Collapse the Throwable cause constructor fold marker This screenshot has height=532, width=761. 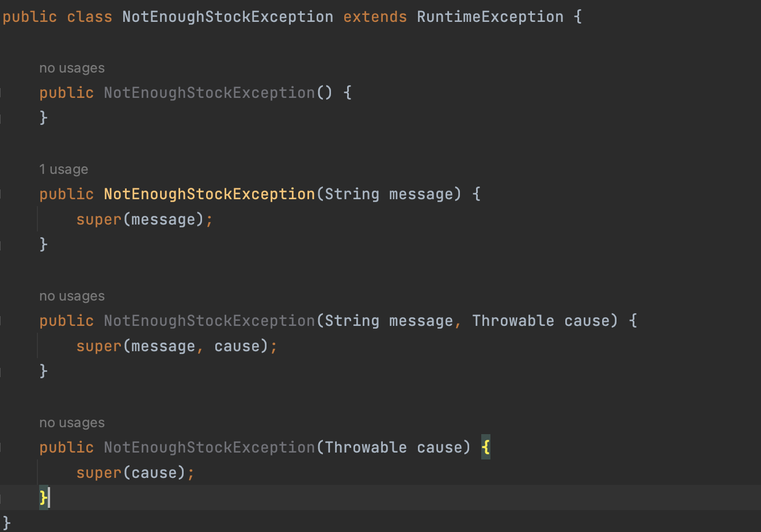click(2, 447)
